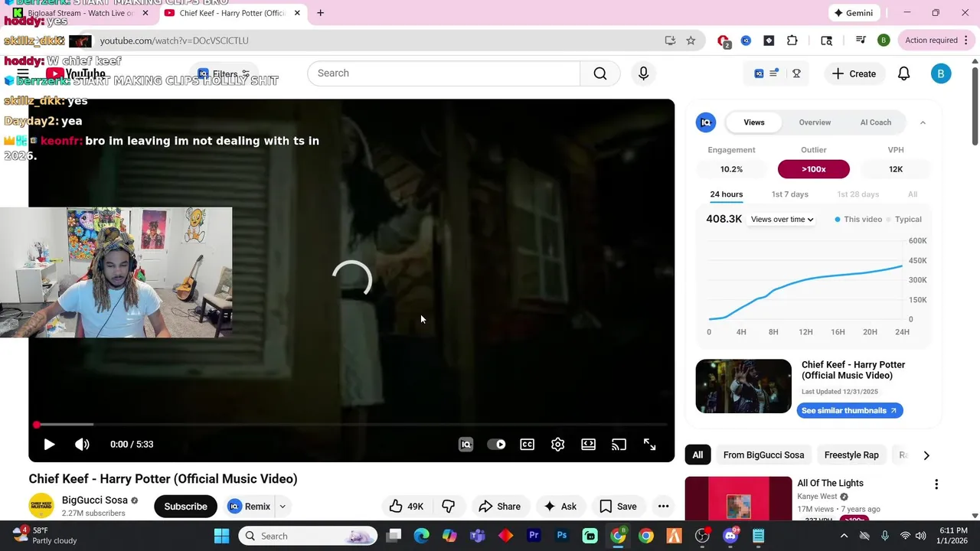The image size is (980, 551).
Task: Turn on closed captions CC button
Action: point(528,444)
